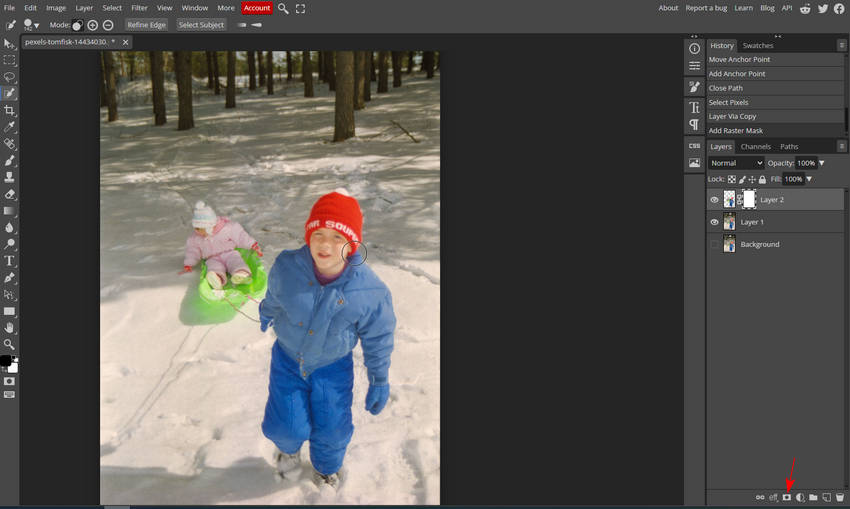
Task: Click the New Adjustment Layer half-circle icon
Action: pos(800,497)
